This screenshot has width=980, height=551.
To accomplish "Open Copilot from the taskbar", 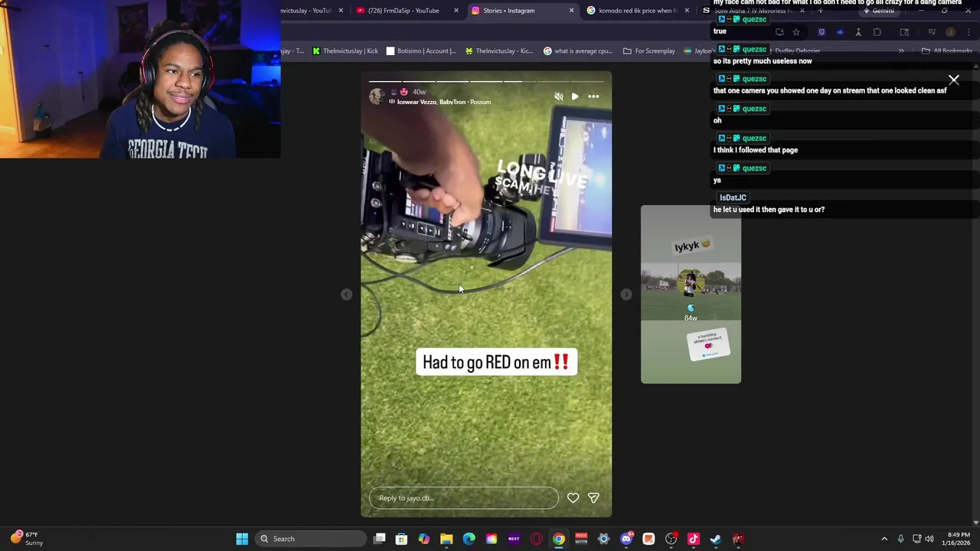I will (423, 539).
